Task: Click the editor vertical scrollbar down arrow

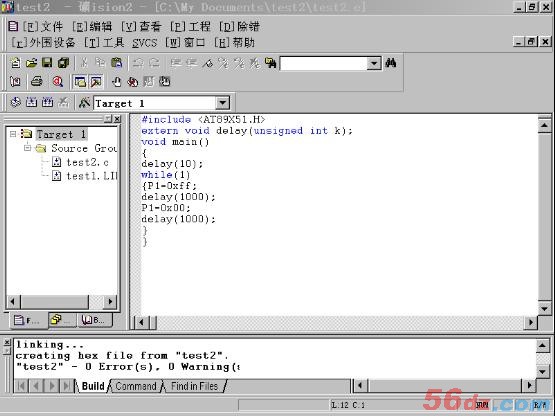Action: tap(544, 308)
